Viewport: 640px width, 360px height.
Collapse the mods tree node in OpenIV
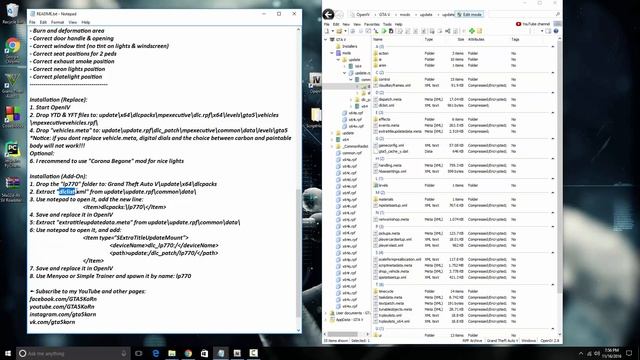coord(332,53)
